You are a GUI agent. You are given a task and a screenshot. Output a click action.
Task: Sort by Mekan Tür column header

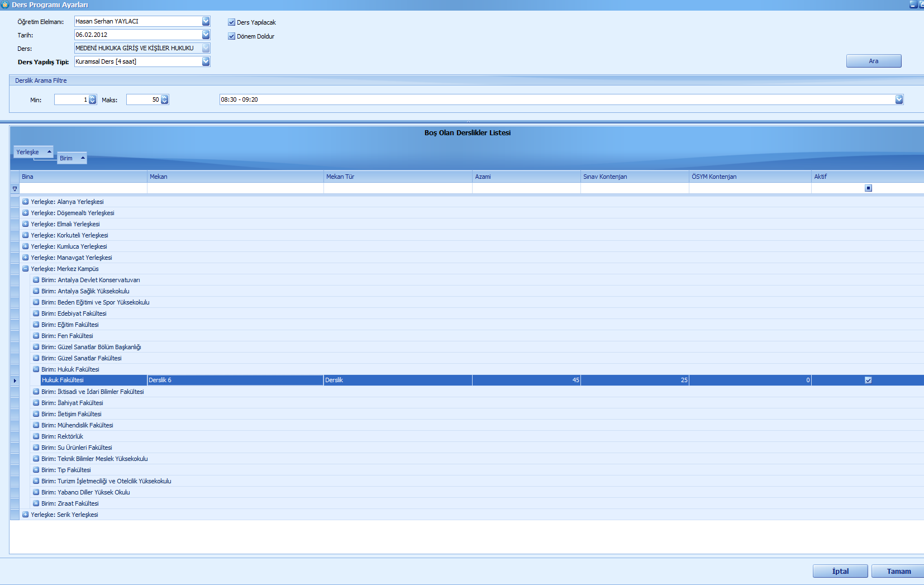pos(398,177)
